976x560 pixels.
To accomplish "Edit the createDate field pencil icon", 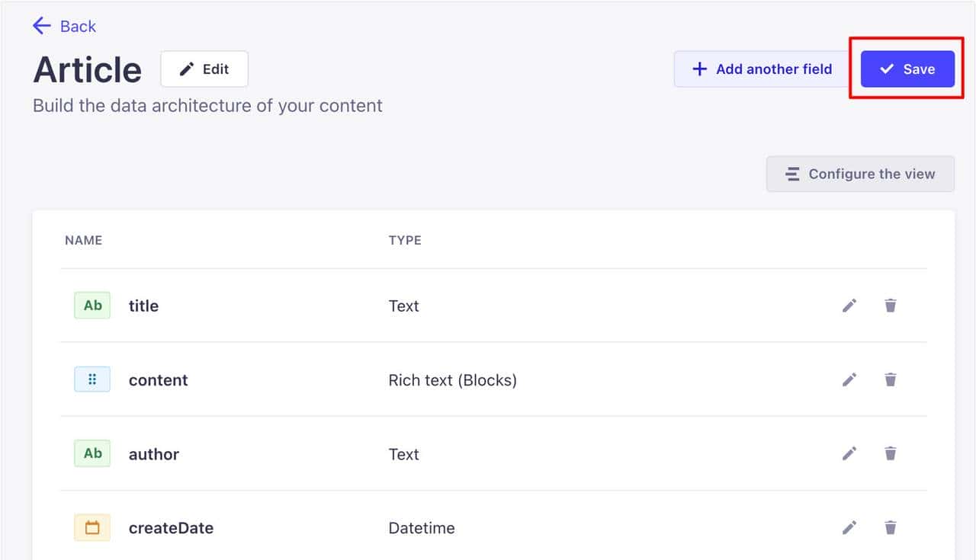I will [x=849, y=527].
